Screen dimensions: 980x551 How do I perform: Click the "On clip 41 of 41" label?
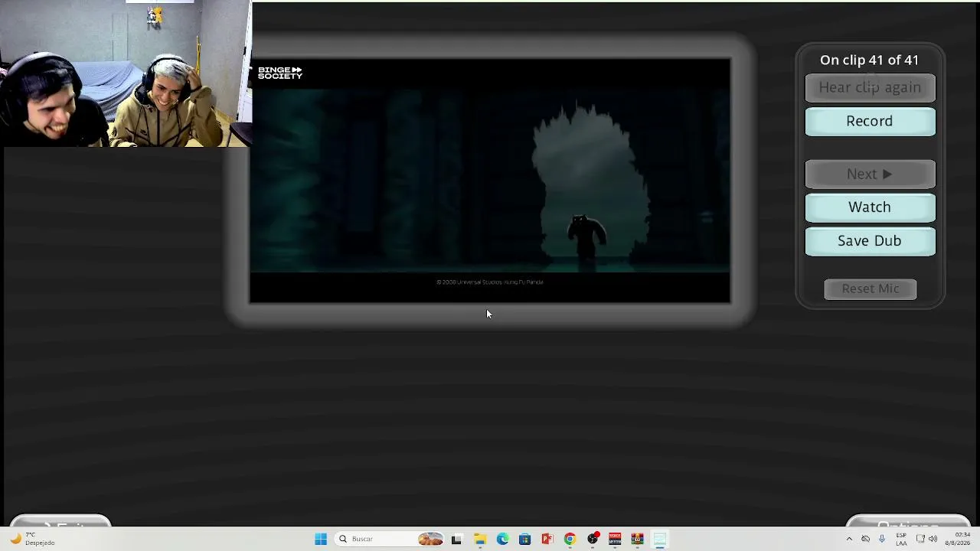pos(869,60)
